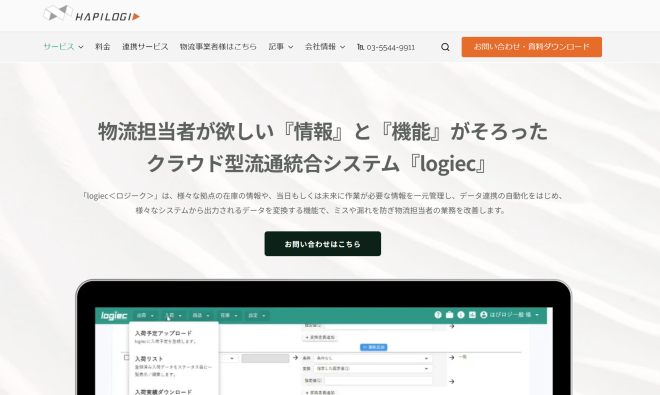Click お問い合わせ・資料ダウンロード orange button
This screenshot has height=395, width=660.
(x=532, y=47)
